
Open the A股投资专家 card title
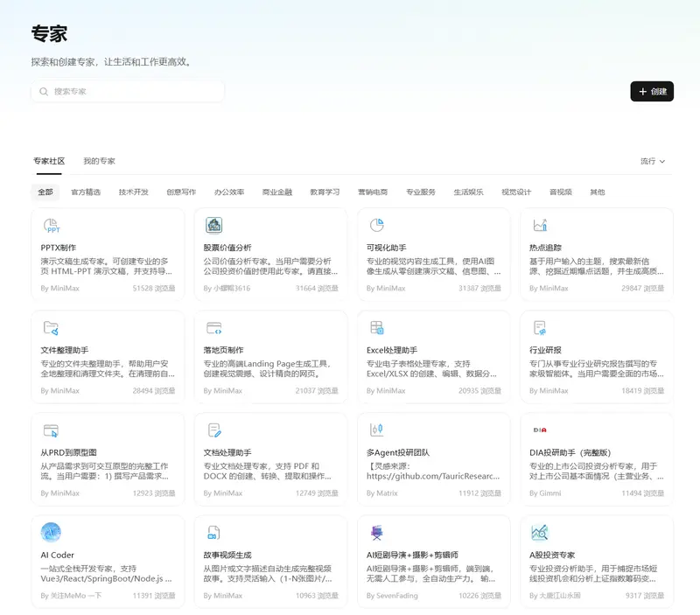[552, 555]
